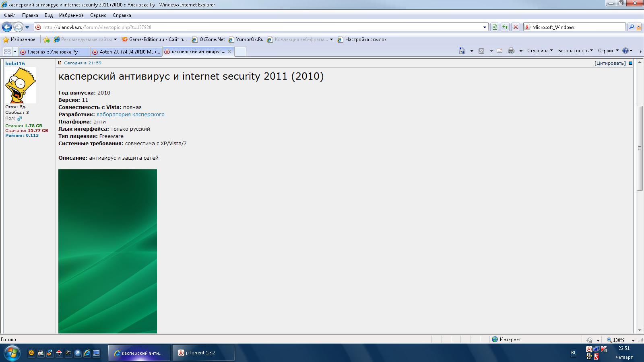
Task: Refresh the page with green arrows icon
Action: 505,27
